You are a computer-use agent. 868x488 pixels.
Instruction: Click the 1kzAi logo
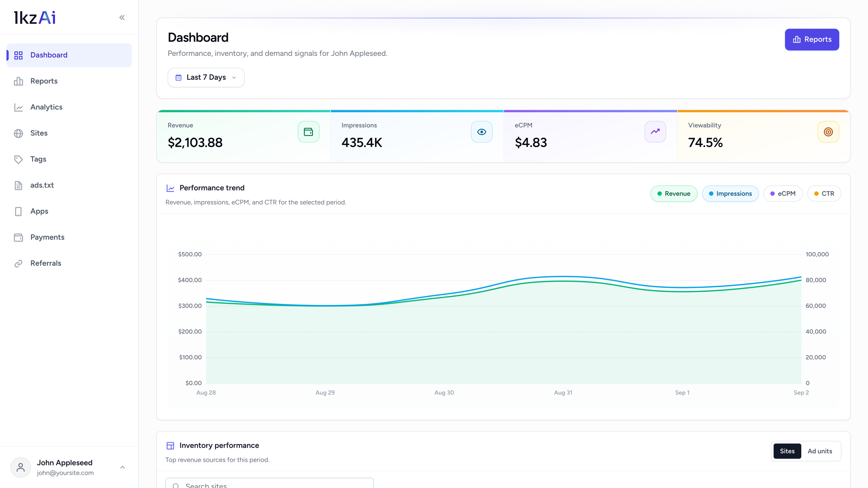coord(35,18)
